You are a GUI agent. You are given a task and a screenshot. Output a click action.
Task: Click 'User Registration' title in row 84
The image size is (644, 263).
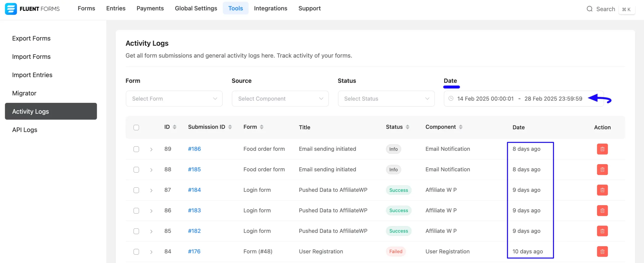coord(321,251)
